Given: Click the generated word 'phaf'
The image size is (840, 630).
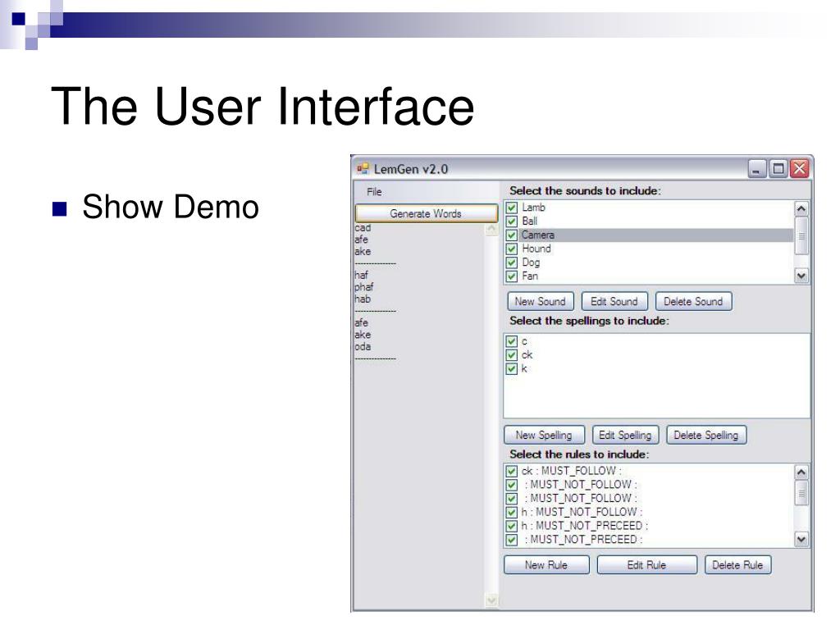Looking at the screenshot, I should (364, 287).
